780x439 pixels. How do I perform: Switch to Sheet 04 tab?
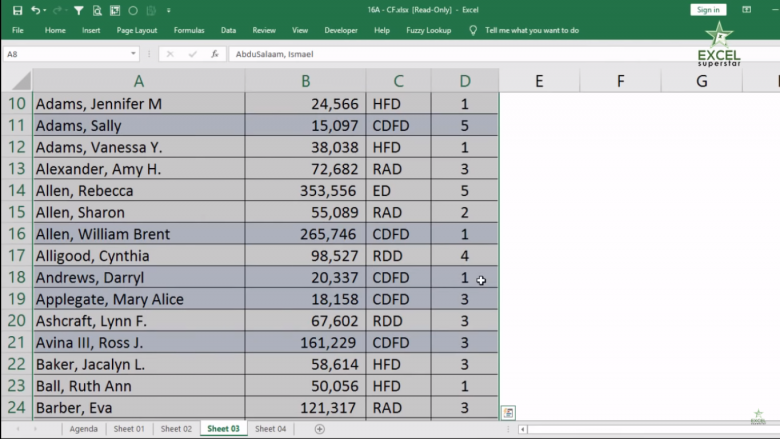click(271, 429)
